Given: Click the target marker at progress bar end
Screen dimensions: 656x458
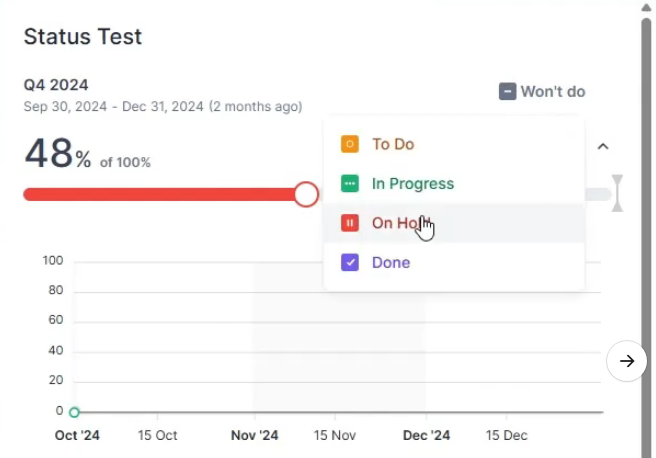Looking at the screenshot, I should coord(617,193).
